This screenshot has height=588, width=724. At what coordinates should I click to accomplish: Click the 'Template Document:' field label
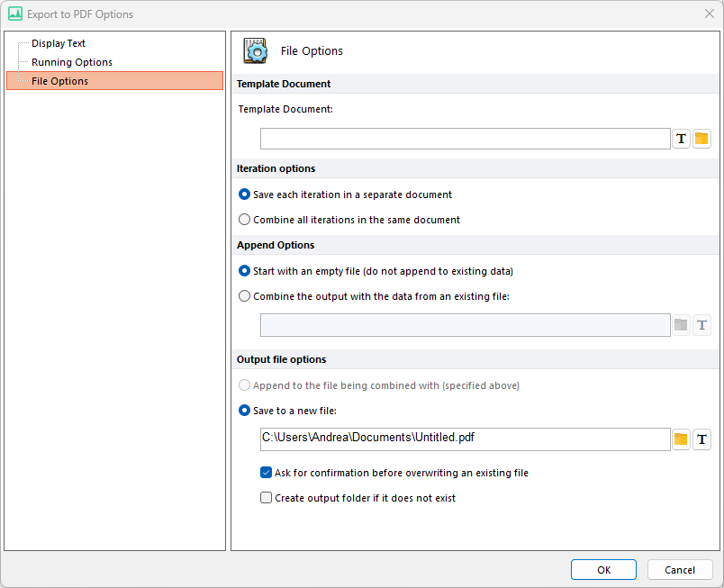(285, 109)
